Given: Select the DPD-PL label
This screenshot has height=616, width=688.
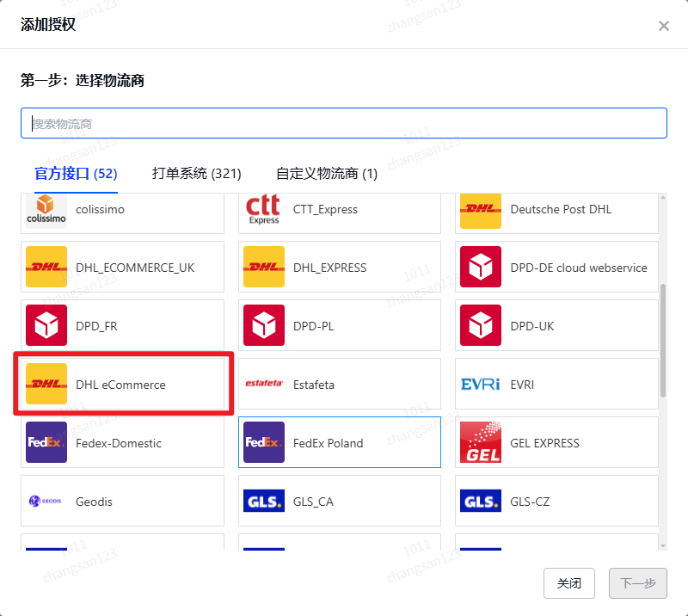Looking at the screenshot, I should pyautogui.click(x=313, y=326).
